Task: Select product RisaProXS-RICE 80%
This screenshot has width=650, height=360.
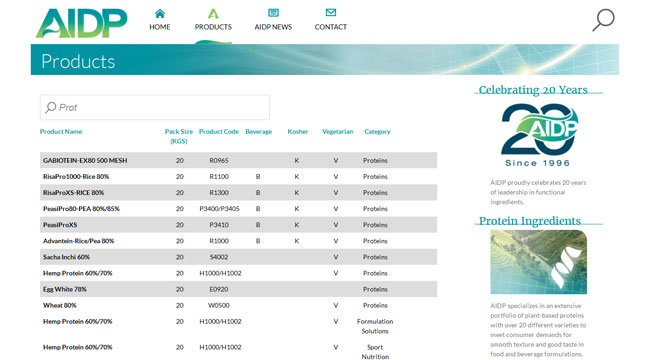Action: [x=73, y=193]
